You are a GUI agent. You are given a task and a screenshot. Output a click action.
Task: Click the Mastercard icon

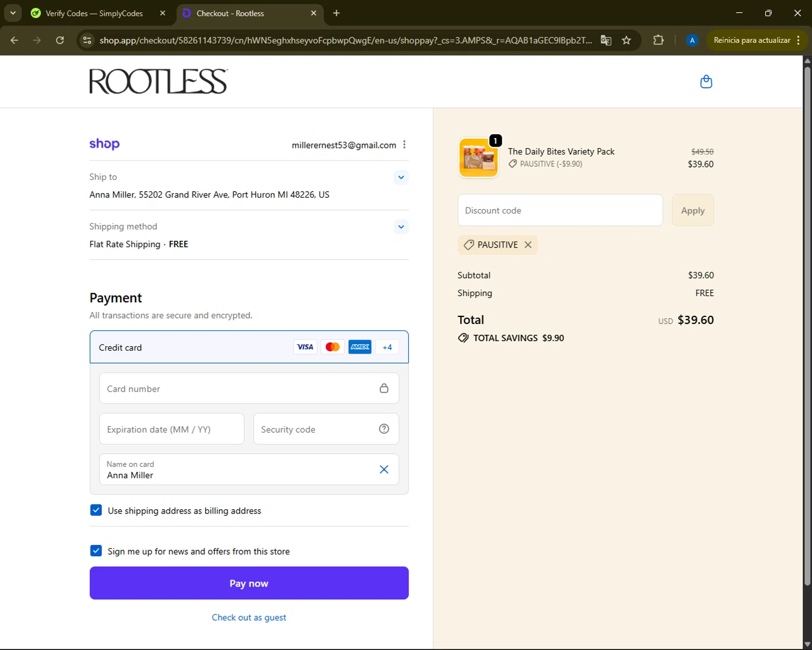coord(332,347)
